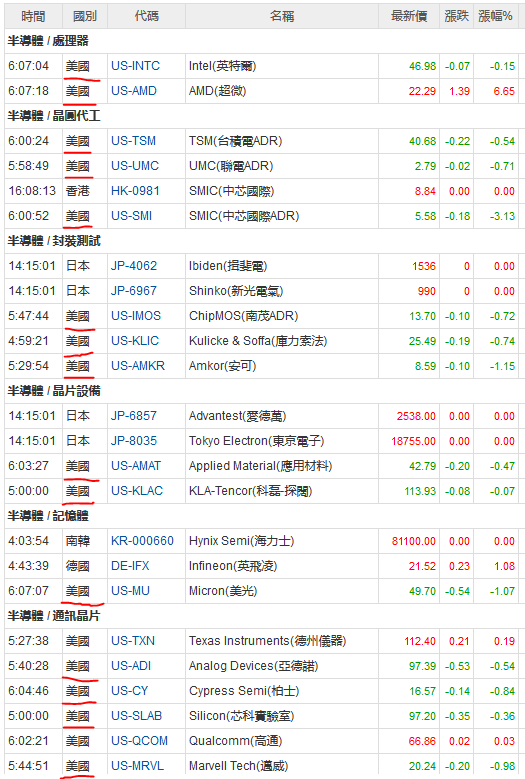Click the US-TSM code link
The width and height of the screenshot is (525, 779).
[x=133, y=141]
